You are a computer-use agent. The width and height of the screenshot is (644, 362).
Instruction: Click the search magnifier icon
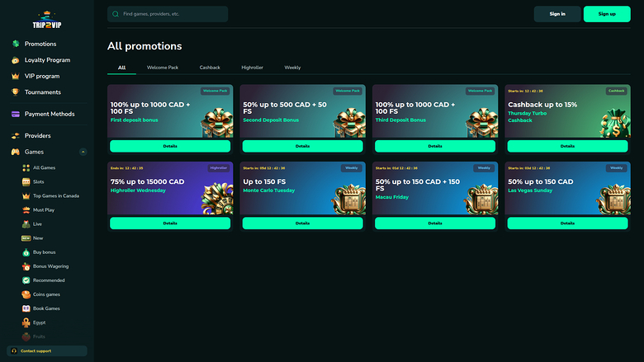tap(116, 14)
